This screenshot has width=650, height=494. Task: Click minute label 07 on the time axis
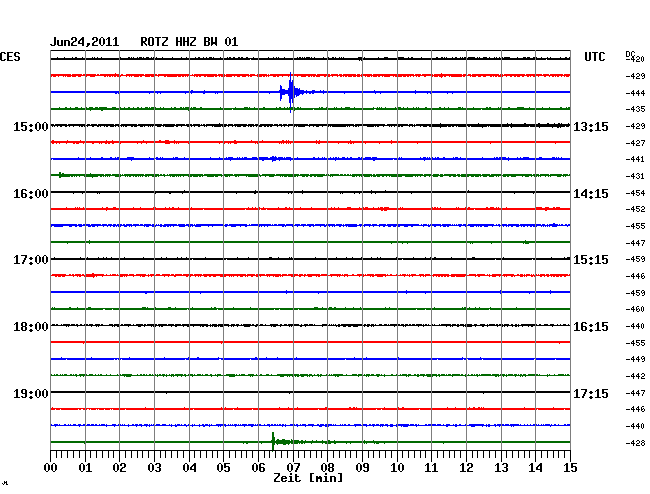pos(293,468)
